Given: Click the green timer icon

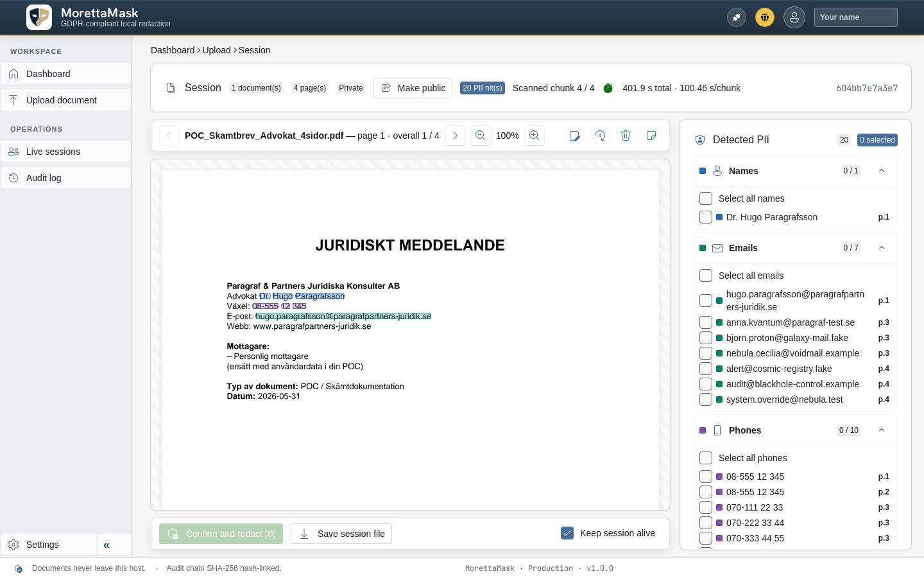Looking at the screenshot, I should (x=608, y=88).
